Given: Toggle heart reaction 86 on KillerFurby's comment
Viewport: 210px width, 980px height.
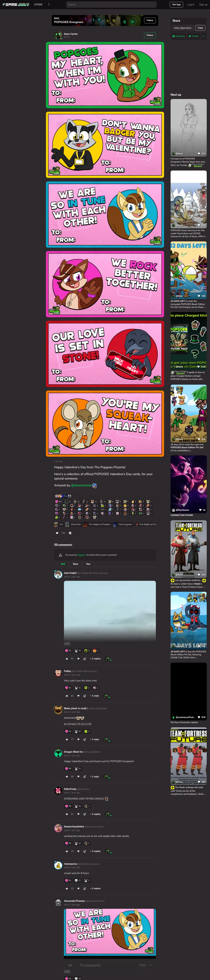Looking at the screenshot, I should pos(68,806).
